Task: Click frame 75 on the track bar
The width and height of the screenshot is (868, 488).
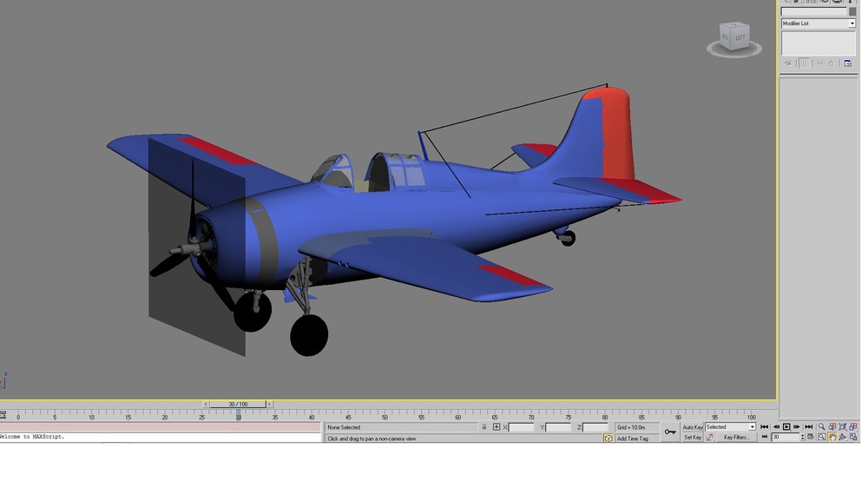Action: (569, 415)
